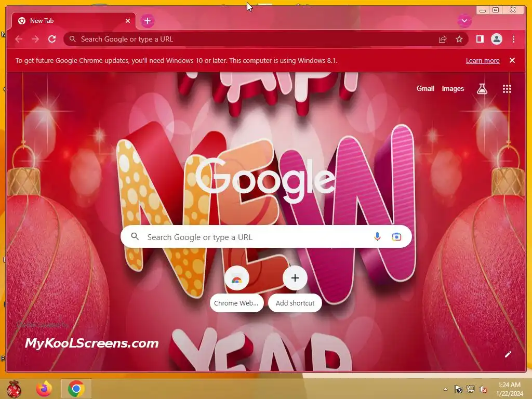This screenshot has height=399, width=532.
Task: Open a new tab with plus button
Action: (147, 21)
